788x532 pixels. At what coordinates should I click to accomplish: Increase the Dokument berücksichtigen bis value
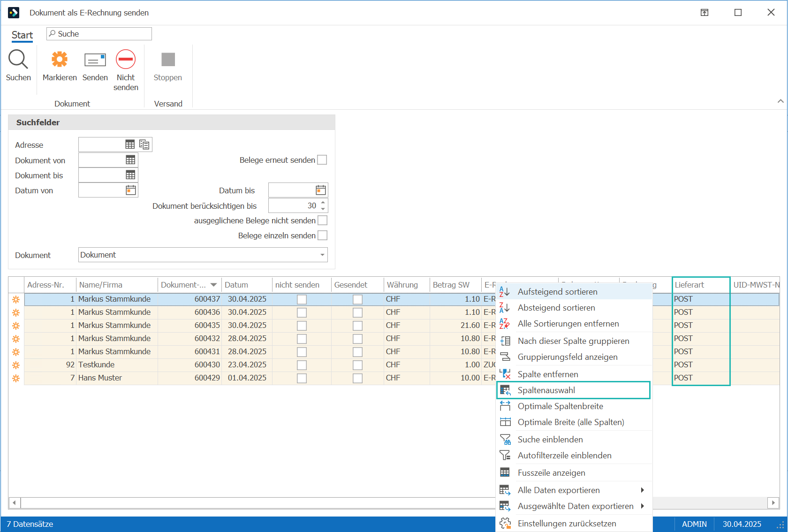pyautogui.click(x=323, y=202)
